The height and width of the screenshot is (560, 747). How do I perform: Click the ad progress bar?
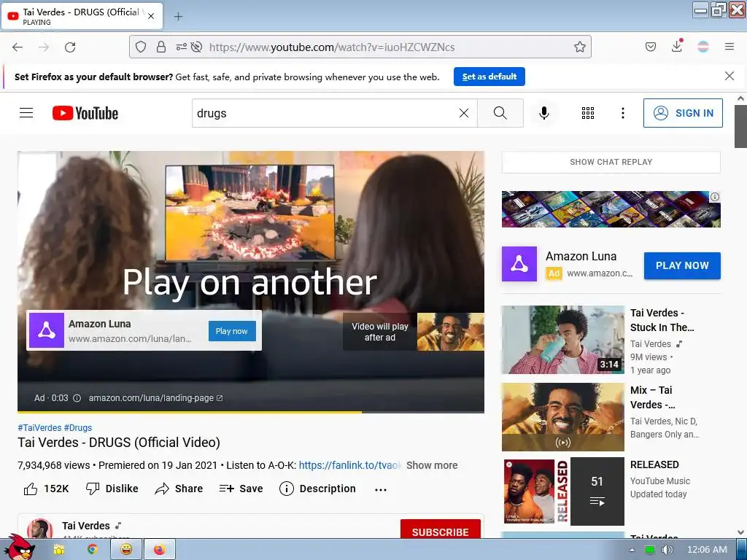pyautogui.click(x=251, y=411)
